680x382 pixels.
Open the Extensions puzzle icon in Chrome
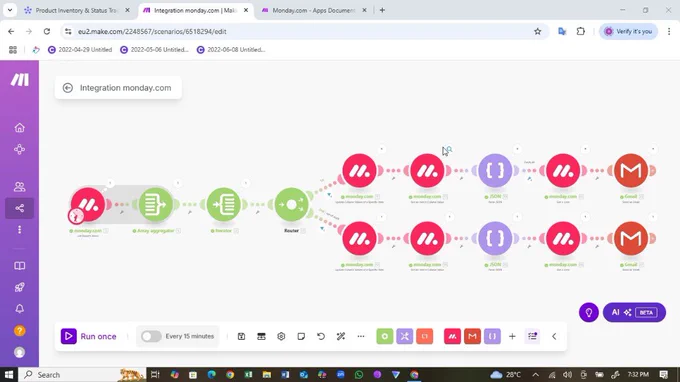[x=581, y=31]
